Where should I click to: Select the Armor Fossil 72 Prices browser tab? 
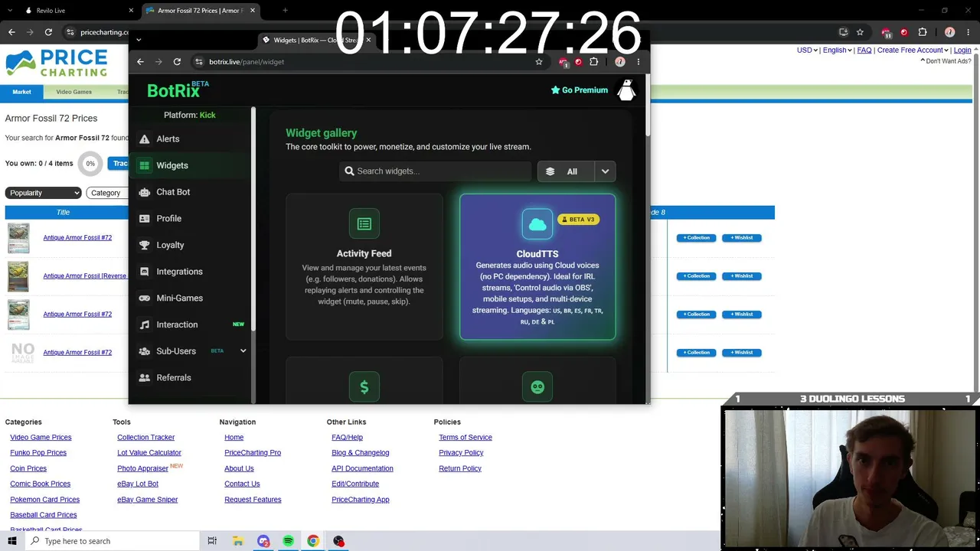coord(199,11)
